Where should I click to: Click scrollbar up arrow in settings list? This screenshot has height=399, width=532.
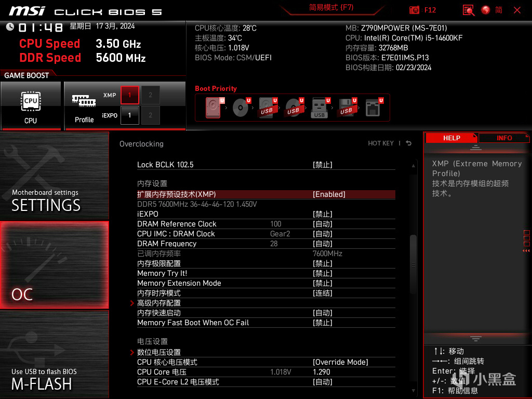(x=413, y=166)
